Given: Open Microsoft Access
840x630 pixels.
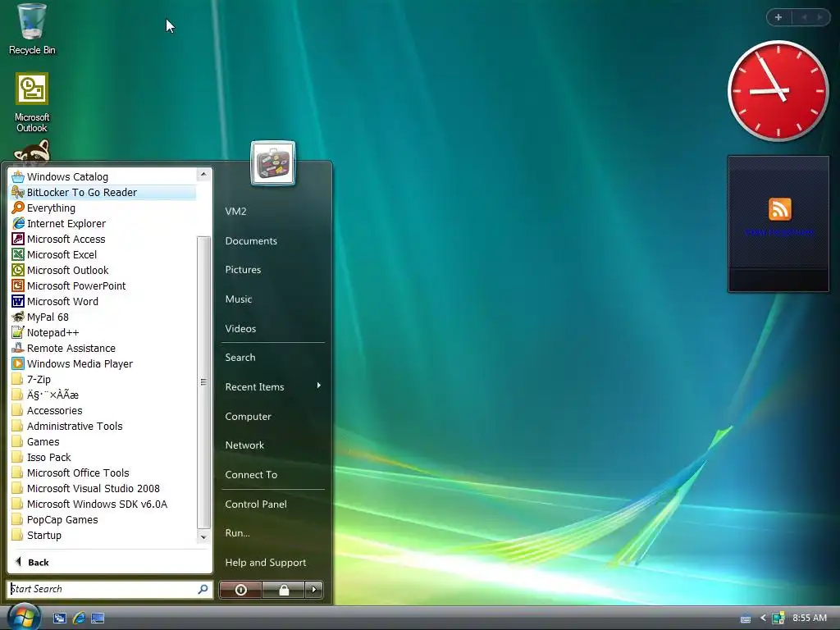Looking at the screenshot, I should coord(103,239).
